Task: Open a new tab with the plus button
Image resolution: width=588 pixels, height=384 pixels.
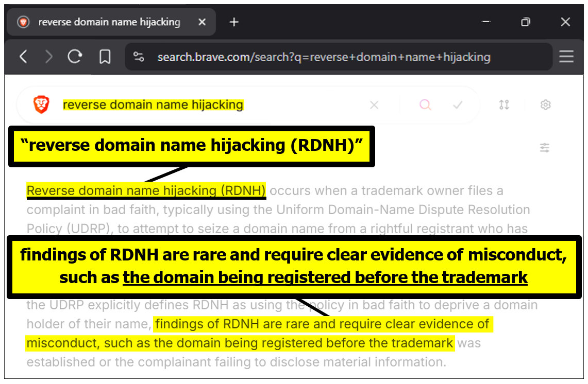Action: pos(234,22)
